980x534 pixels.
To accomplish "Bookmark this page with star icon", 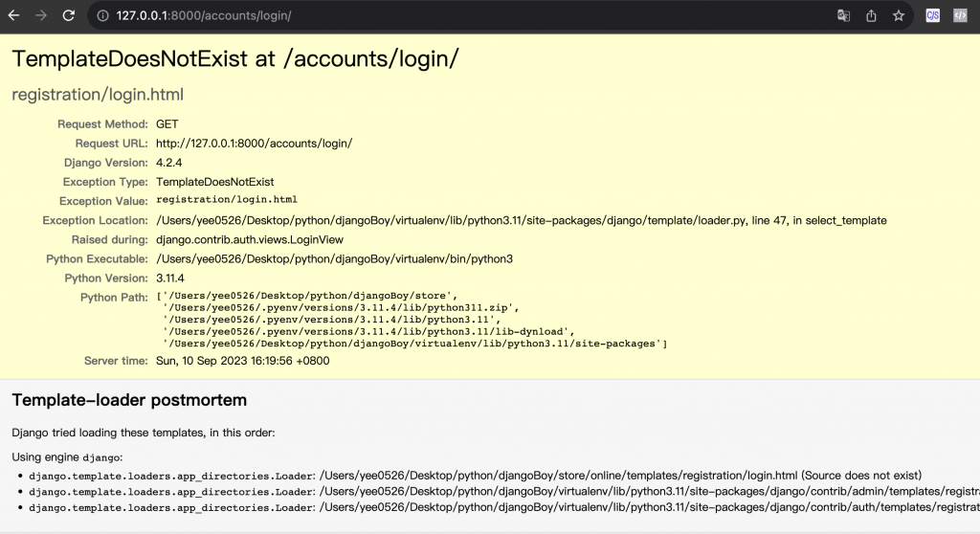I will [898, 15].
